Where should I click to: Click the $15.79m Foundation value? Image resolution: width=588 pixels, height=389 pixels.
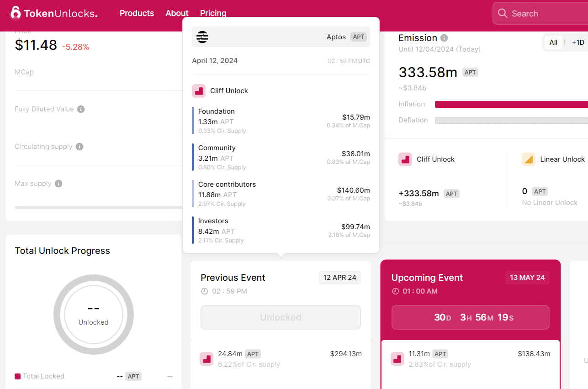click(356, 117)
